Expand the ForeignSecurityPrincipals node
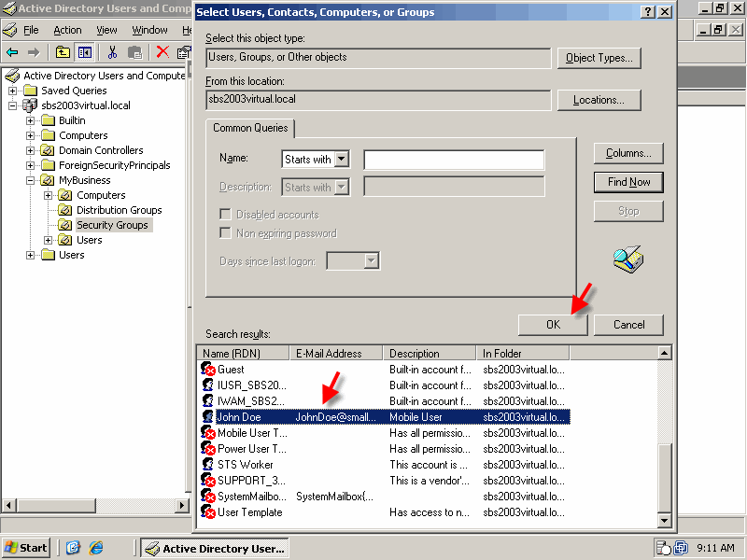This screenshot has height=560, width=747. 30,165
